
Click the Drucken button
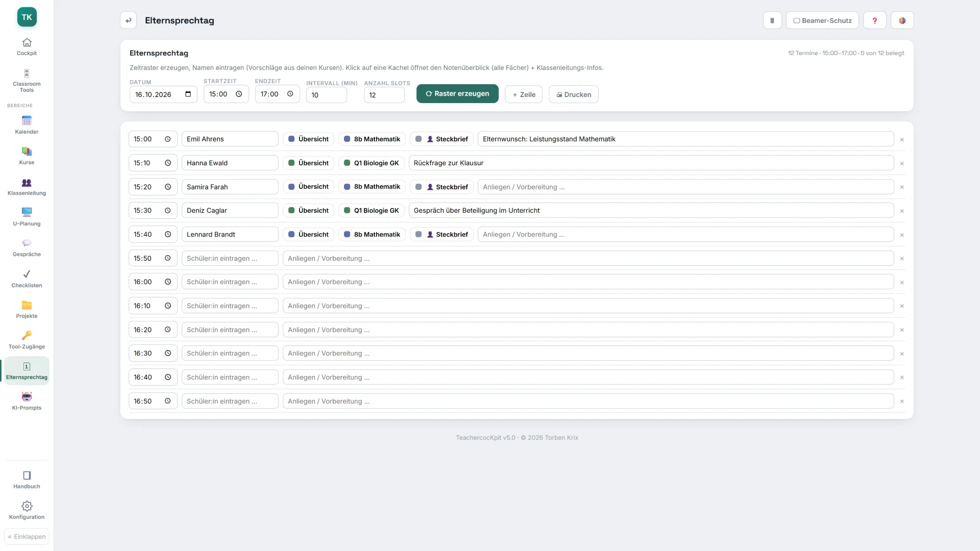click(574, 94)
